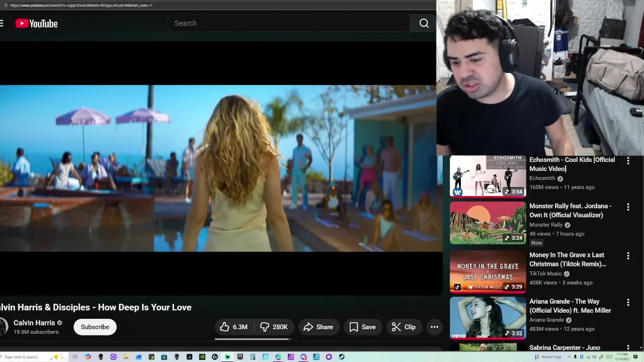Open volume speaker tray icon
Image resolution: width=644 pixels, height=362 pixels.
[x=594, y=357]
